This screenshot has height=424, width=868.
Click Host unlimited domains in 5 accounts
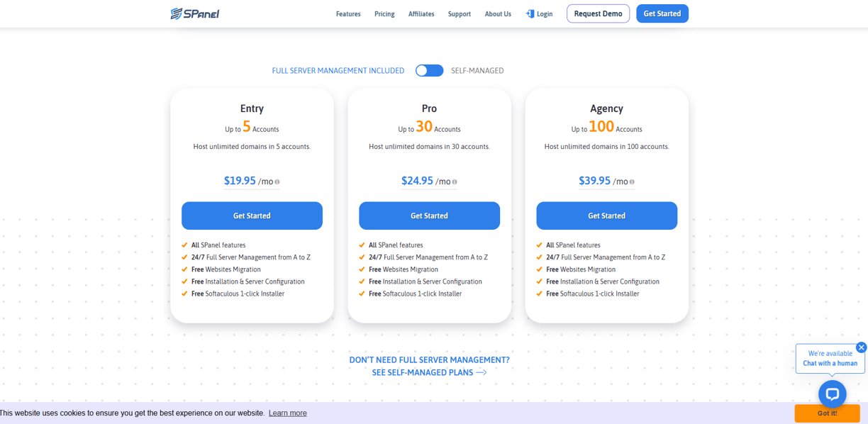252,147
